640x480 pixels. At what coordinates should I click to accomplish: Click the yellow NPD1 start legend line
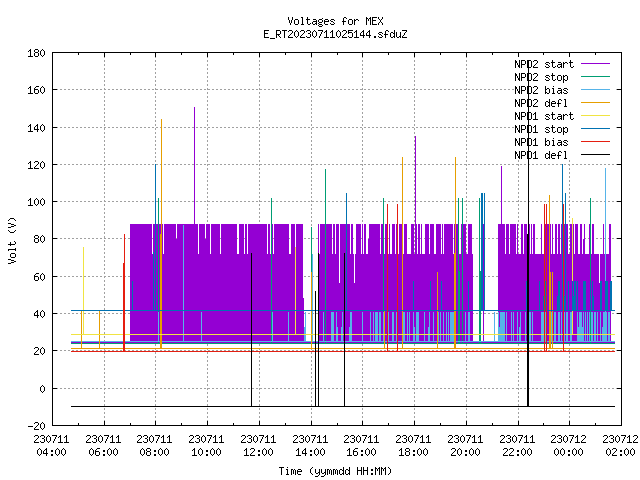pos(595,116)
